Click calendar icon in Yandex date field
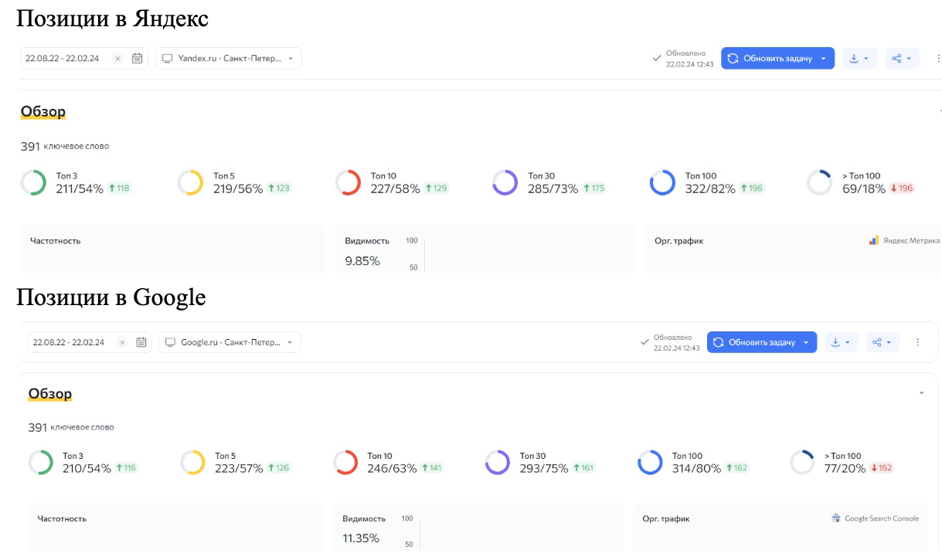Screen dimensions: 942x560 (138, 58)
